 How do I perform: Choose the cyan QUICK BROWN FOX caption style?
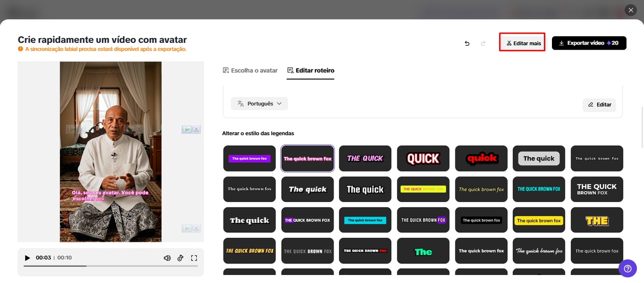coord(539,190)
